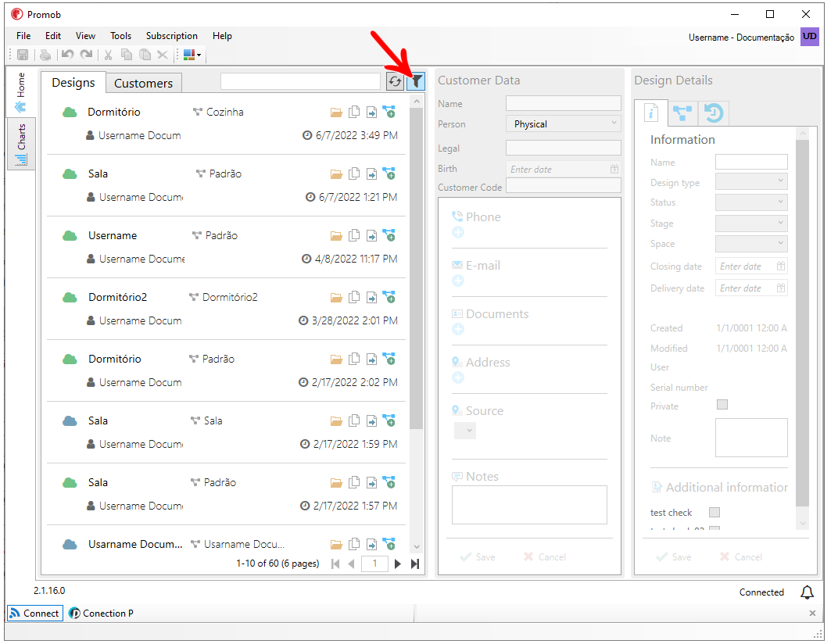838x644 pixels.
Task: Click the designs search input field
Action: tap(300, 82)
